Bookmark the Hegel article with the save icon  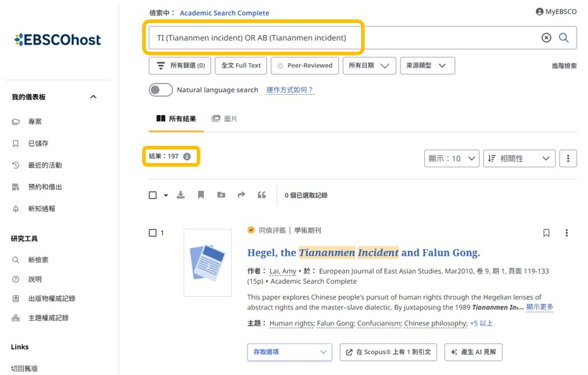[546, 233]
